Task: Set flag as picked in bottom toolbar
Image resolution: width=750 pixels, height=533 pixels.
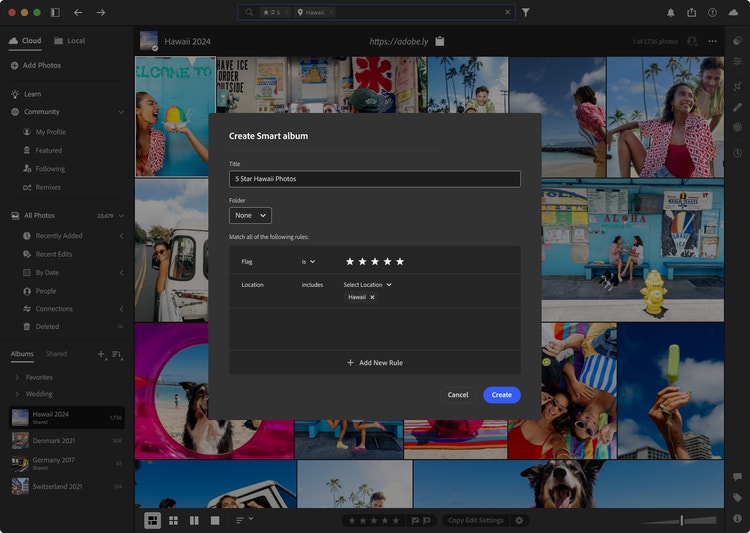Action: [415, 520]
